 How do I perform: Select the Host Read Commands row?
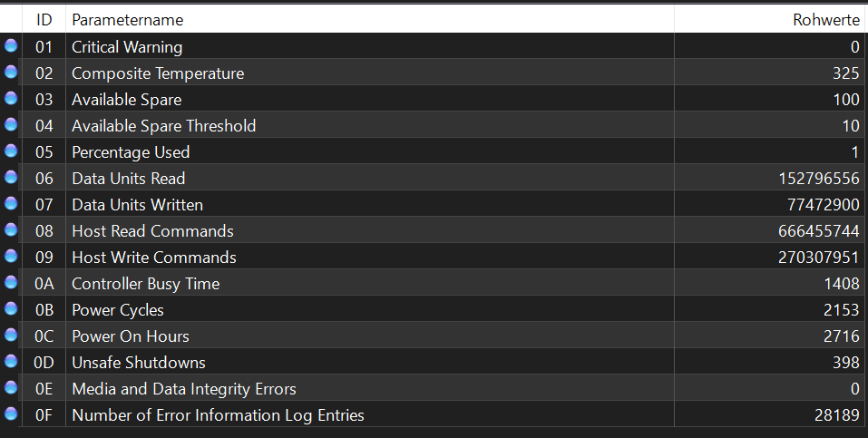click(152, 230)
